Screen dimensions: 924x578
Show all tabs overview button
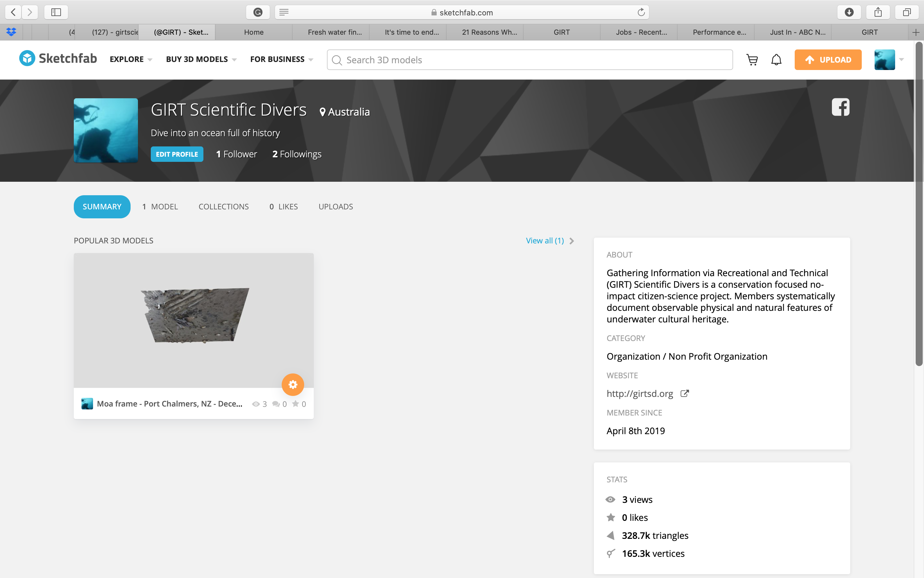(x=907, y=12)
